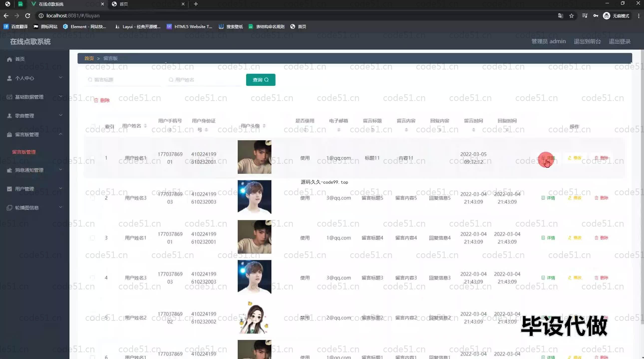The image size is (644, 359).
Task: Click 首页 in the breadcrumb
Action: 89,58
